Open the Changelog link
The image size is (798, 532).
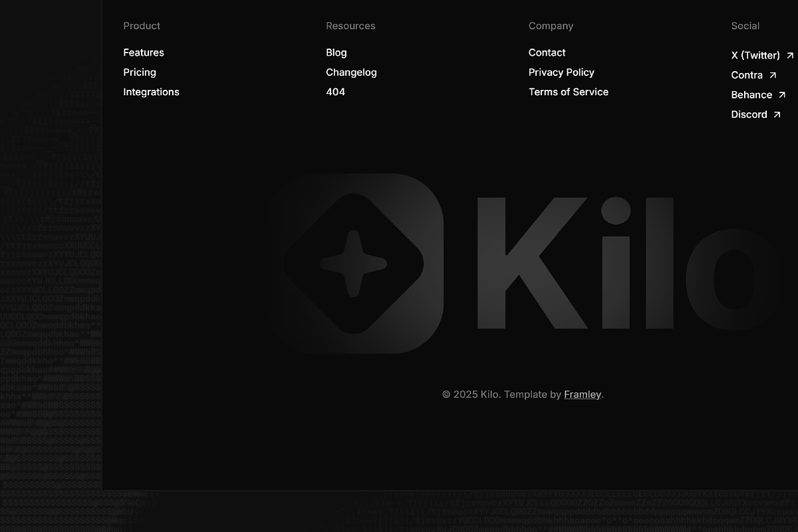coord(351,72)
